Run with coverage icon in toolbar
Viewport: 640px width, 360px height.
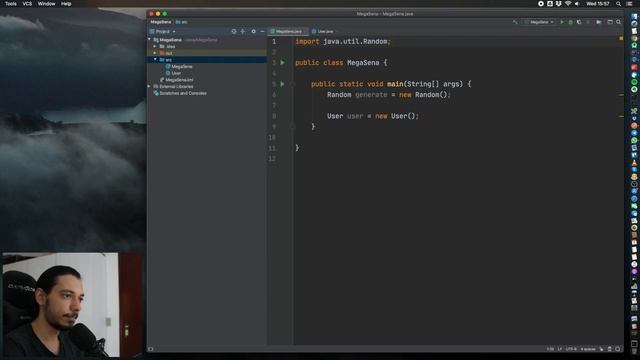579,22
